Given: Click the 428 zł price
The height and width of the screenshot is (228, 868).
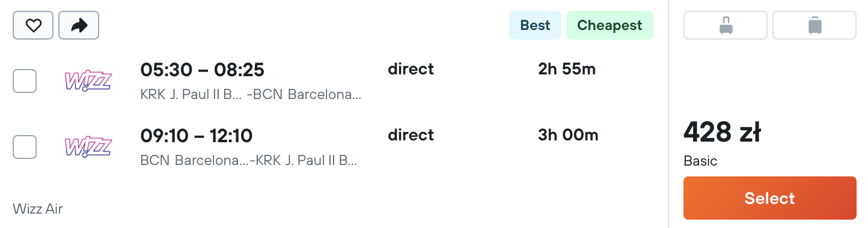Looking at the screenshot, I should (x=723, y=132).
